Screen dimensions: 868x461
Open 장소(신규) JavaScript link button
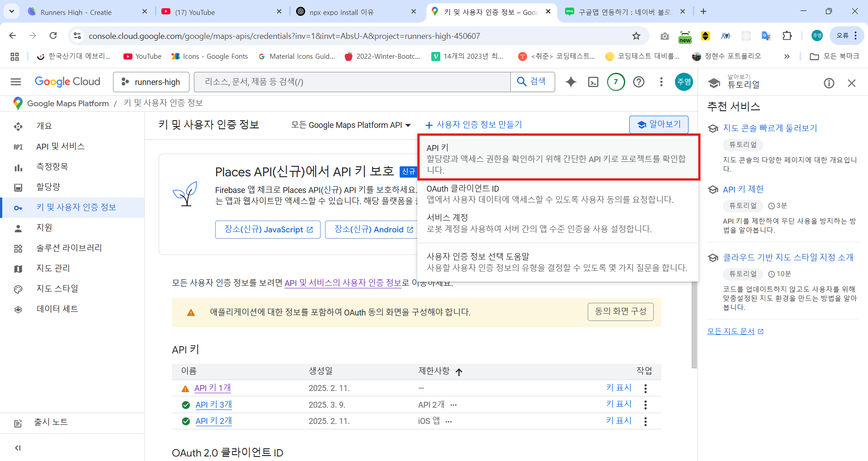(x=268, y=230)
